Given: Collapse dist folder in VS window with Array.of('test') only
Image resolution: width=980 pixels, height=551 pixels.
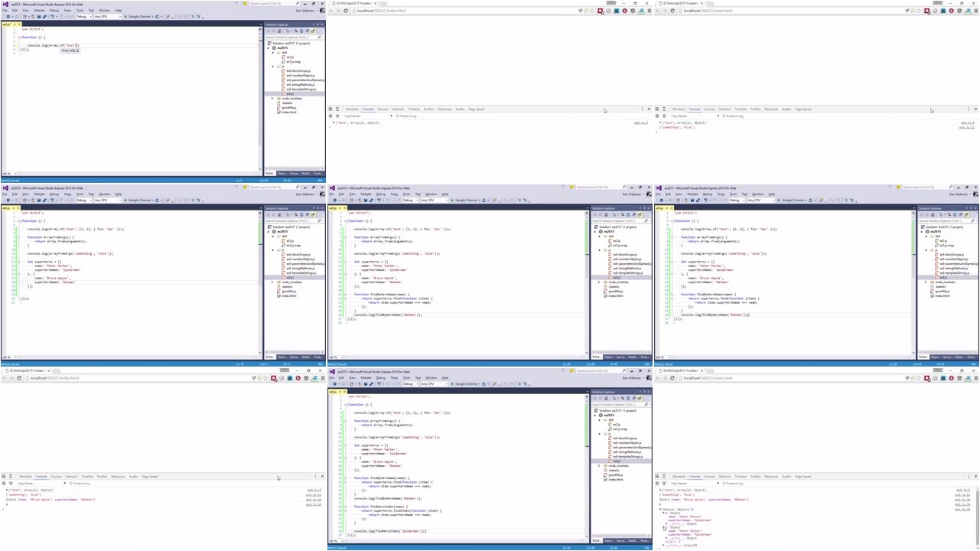Looking at the screenshot, I should click(x=272, y=52).
